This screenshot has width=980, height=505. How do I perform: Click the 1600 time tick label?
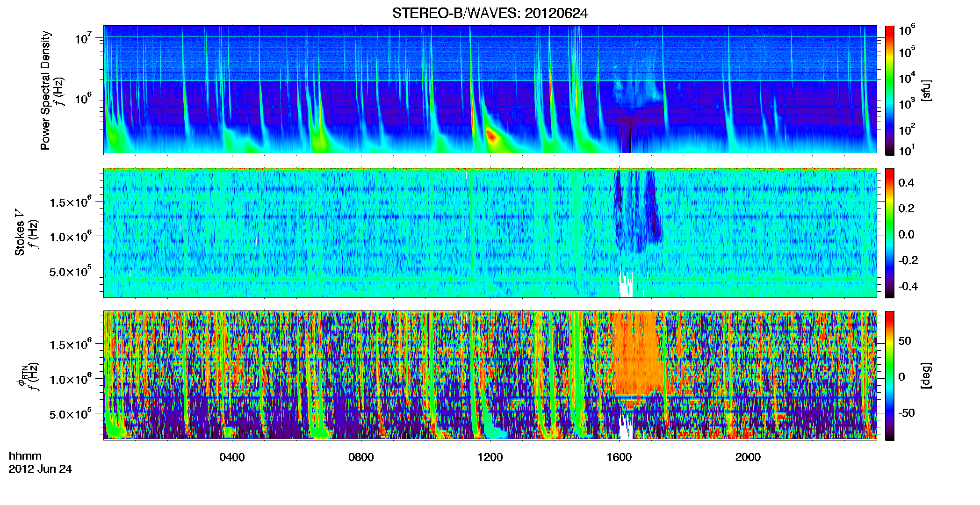(x=619, y=457)
